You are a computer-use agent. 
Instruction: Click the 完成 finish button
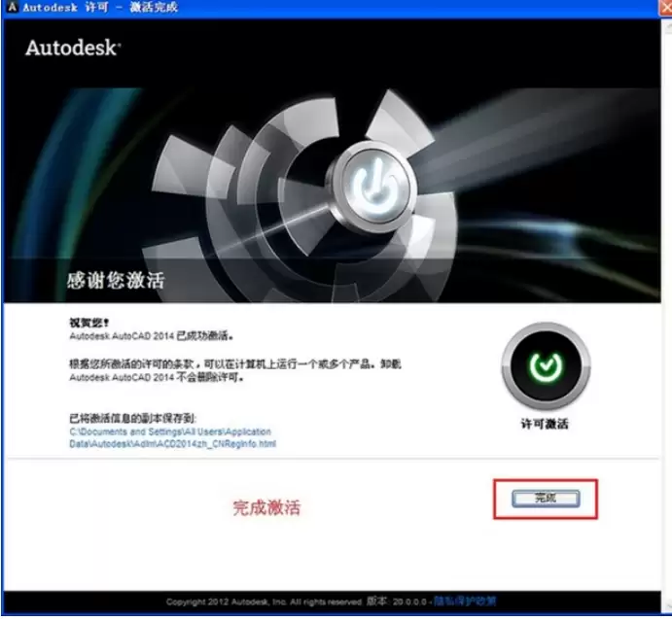(546, 499)
